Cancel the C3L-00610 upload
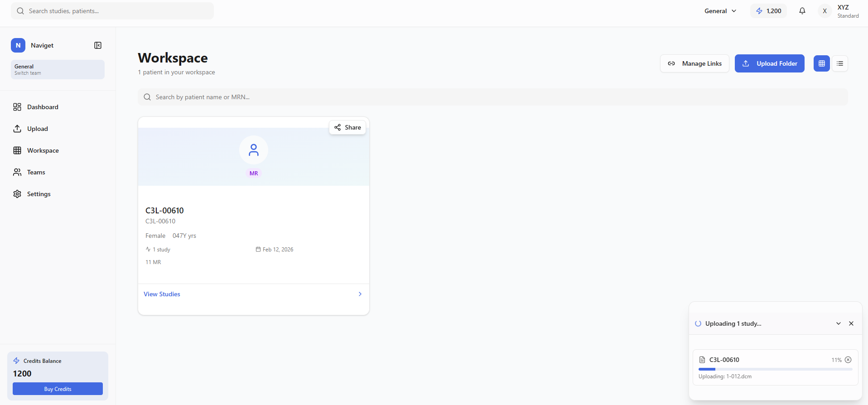This screenshot has height=405, width=868. click(x=848, y=360)
